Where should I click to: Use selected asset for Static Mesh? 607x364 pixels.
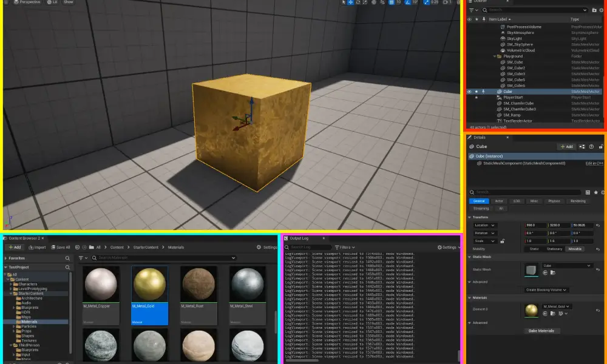click(545, 273)
